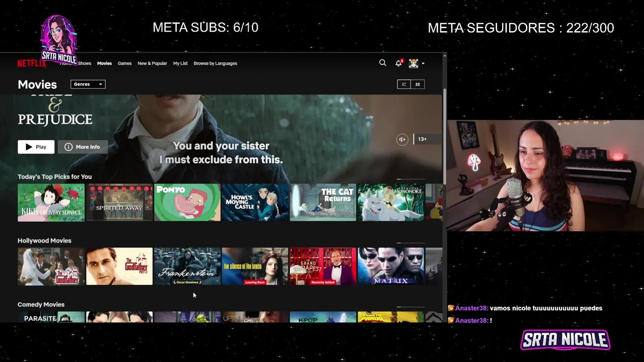Viewport: 644px width, 362px height.
Task: Open Kung Fu Panda thumbnail
Action: click(391, 317)
